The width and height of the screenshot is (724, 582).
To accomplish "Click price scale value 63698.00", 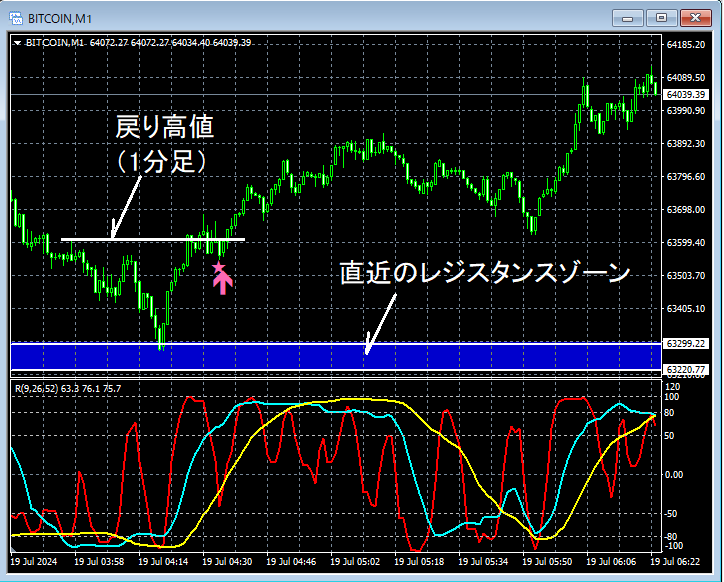I will click(686, 210).
